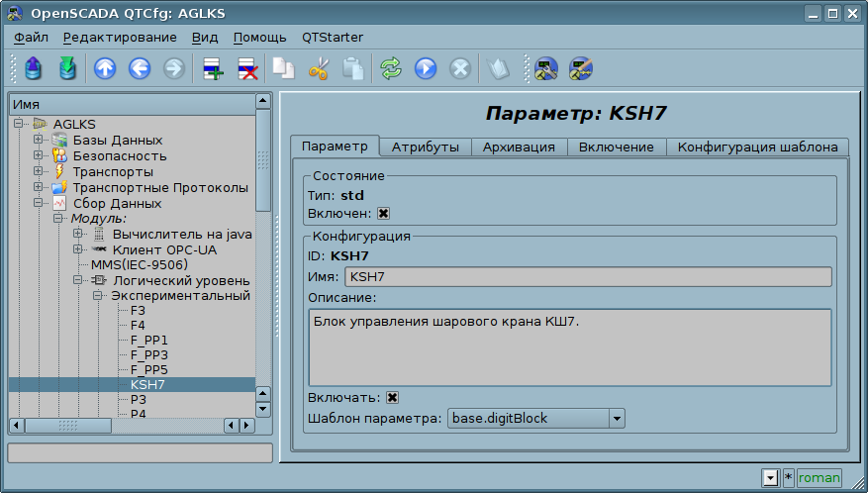This screenshot has height=493, width=868.
Task: Switch to the Архивация tab
Action: [519, 147]
